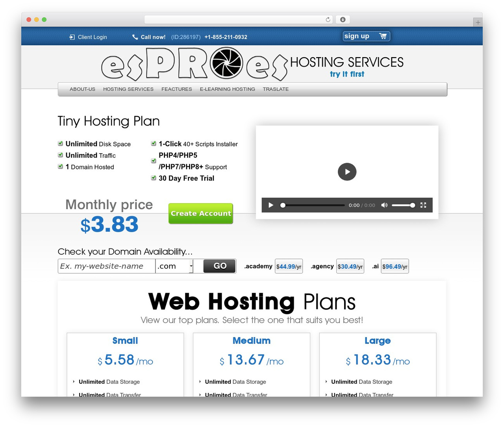The height and width of the screenshot is (427, 504).
Task: Click the browser reload icon
Action: click(328, 20)
